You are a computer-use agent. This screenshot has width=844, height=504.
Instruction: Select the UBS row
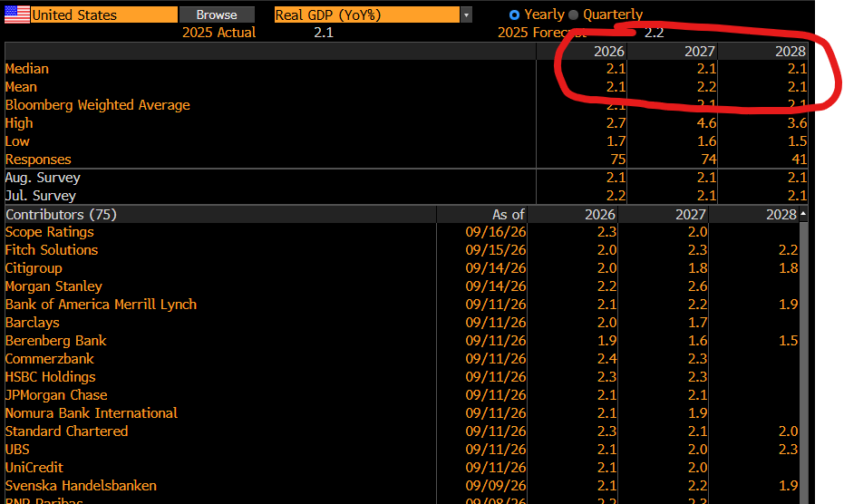(402, 450)
